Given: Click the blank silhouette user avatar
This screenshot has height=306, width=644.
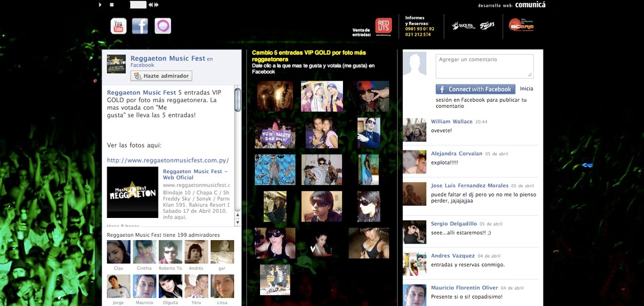Looking at the screenshot, I should pos(415,64).
